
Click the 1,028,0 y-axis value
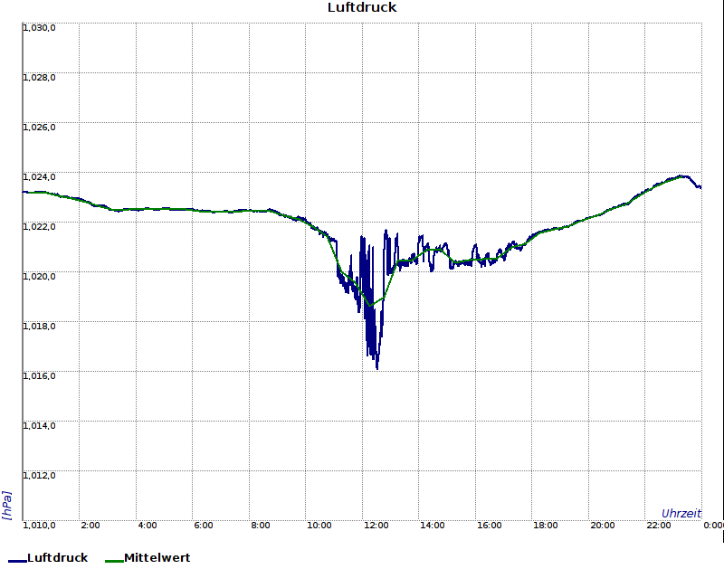(39, 78)
